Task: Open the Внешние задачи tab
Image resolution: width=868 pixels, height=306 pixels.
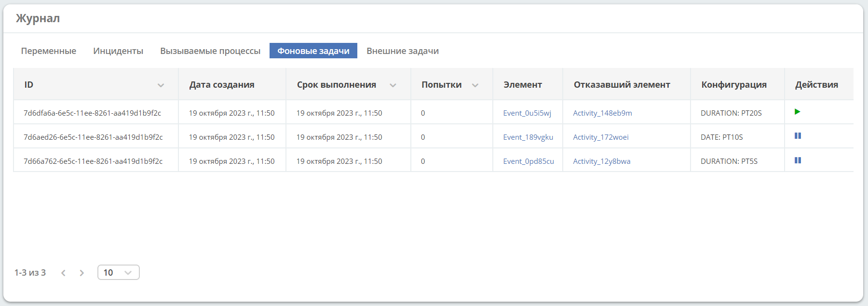Action: 403,51
